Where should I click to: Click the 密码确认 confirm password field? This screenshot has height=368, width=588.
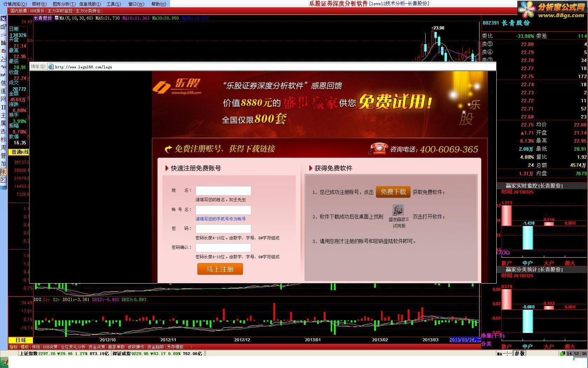tap(223, 248)
